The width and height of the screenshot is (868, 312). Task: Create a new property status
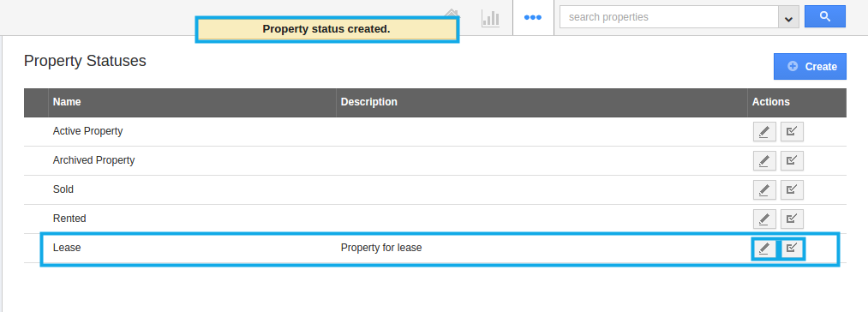810,67
